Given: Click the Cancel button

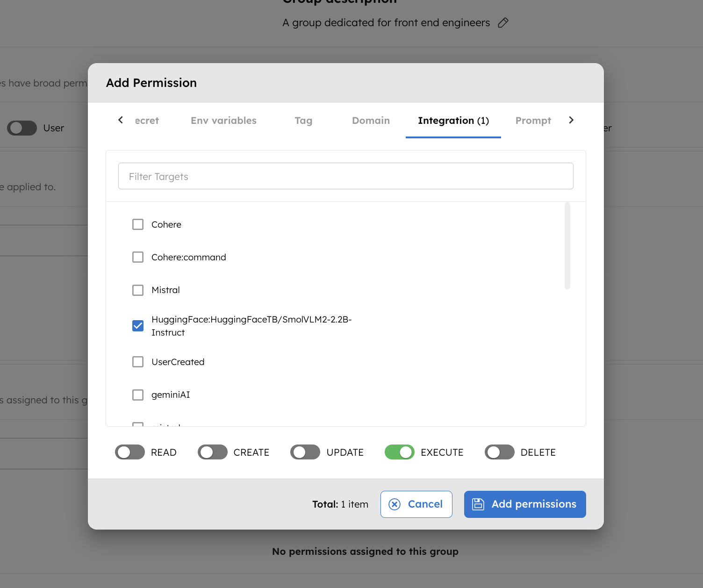Looking at the screenshot, I should [x=416, y=504].
